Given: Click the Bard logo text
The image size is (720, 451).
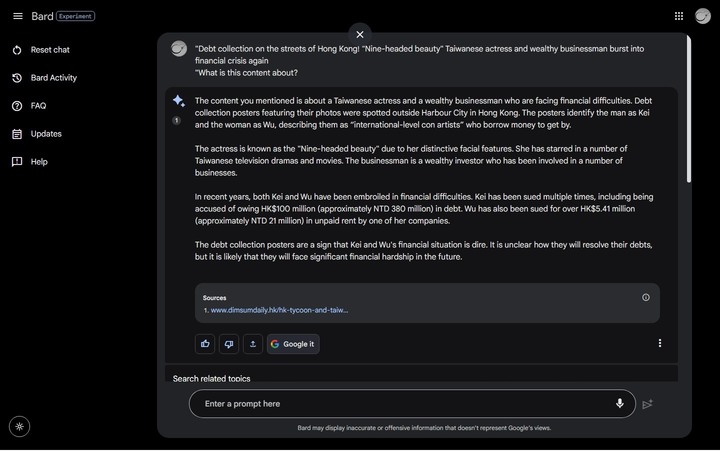Looking at the screenshot, I should coord(42,16).
